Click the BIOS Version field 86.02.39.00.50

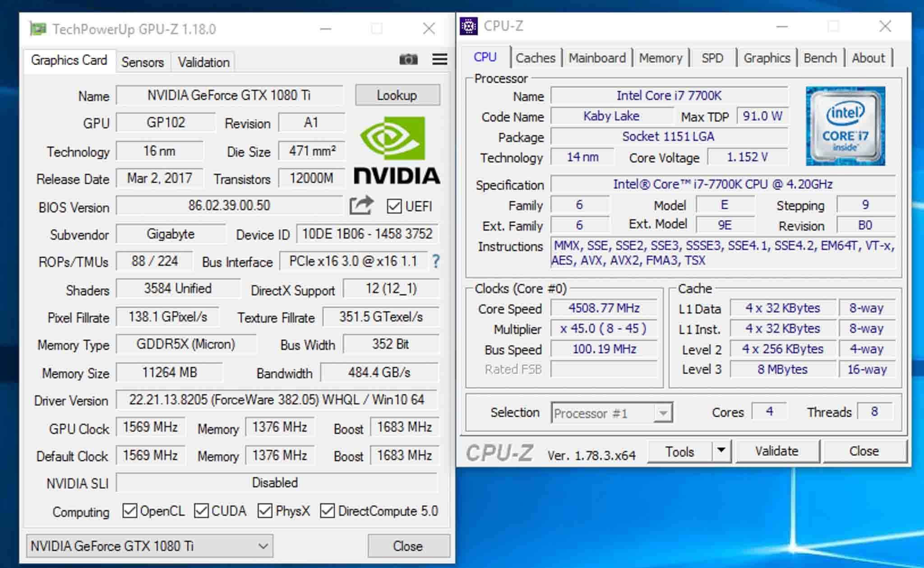point(229,205)
